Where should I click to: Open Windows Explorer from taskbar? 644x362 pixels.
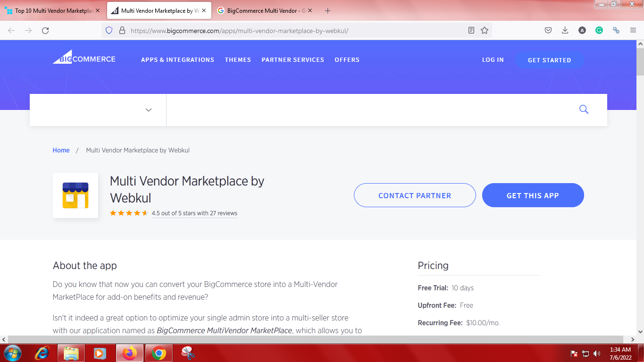[71, 353]
